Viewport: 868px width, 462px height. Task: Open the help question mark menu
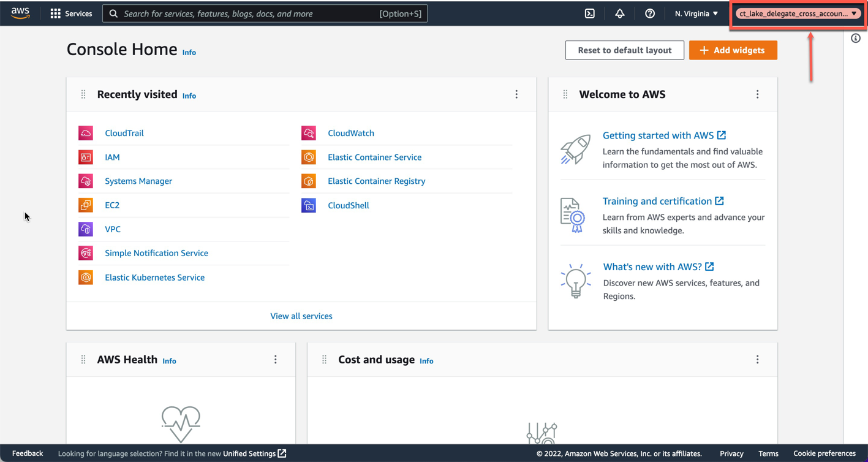click(650, 13)
